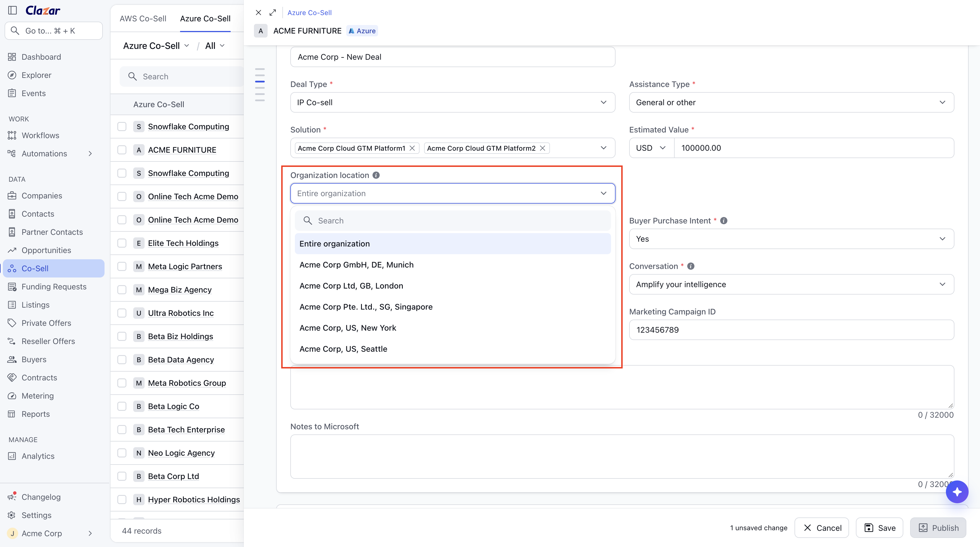980x547 pixels.
Task: Select the Elite Tech Holdings checkbox
Action: [x=122, y=243]
